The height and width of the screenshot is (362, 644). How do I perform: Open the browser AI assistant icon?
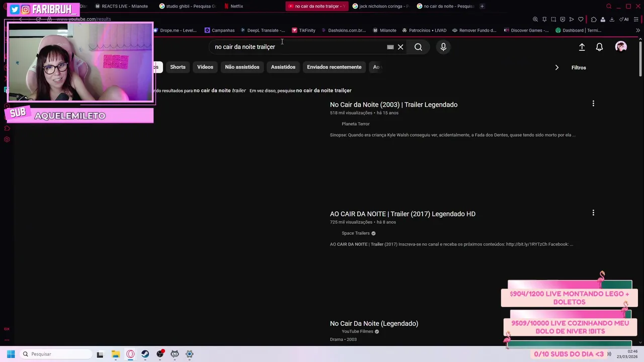point(624,19)
